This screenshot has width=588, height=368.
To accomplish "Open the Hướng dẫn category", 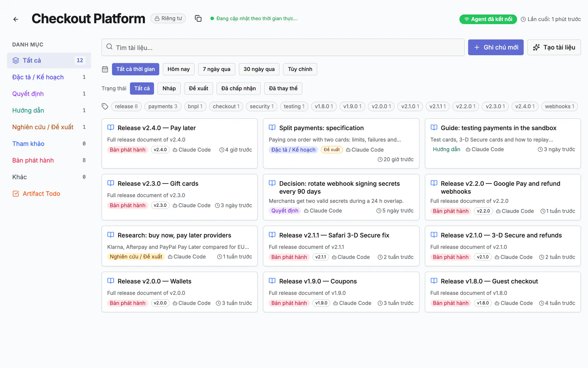I will click(49, 110).
